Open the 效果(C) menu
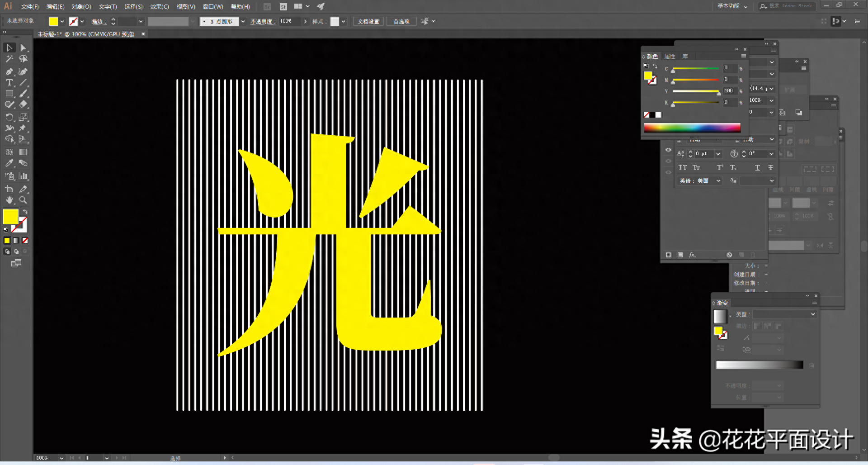Screen dimensions: 868x465 tap(159, 7)
